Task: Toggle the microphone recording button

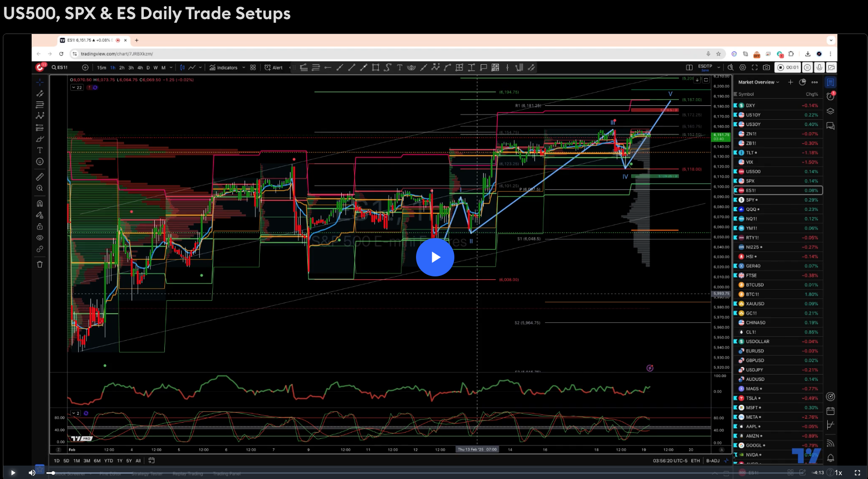Action: pyautogui.click(x=820, y=68)
